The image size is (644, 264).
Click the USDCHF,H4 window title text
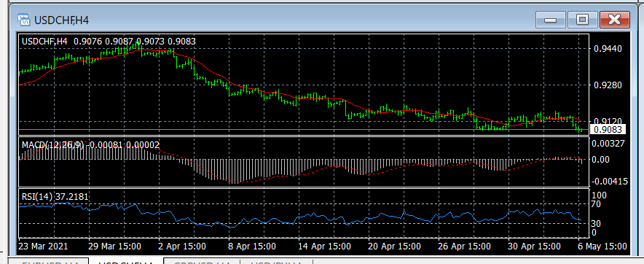(x=62, y=20)
